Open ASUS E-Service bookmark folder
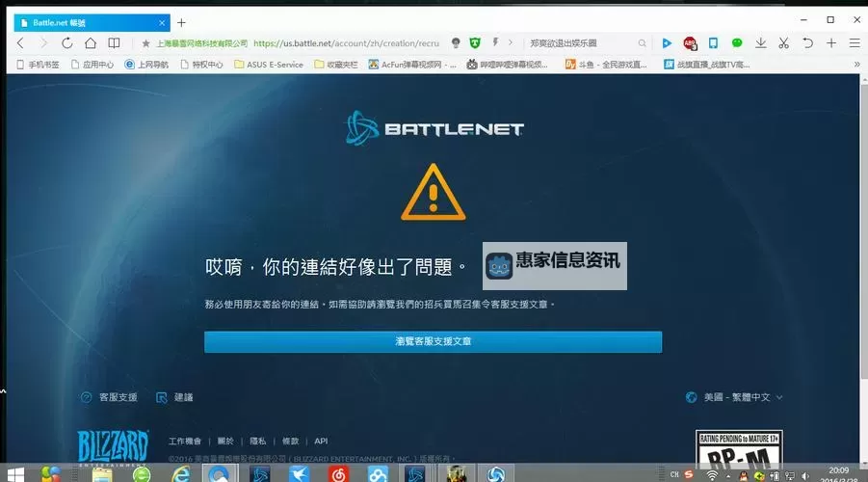Viewport: 868px width, 482px height. 269,65
